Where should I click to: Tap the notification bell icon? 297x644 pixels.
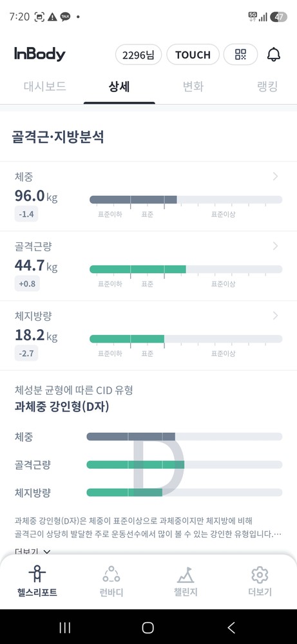point(274,54)
